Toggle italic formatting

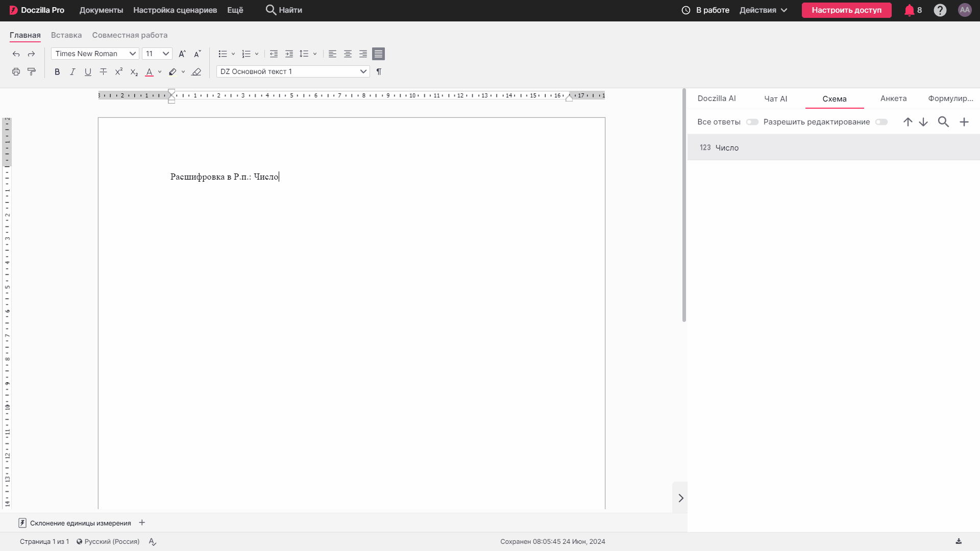[72, 72]
